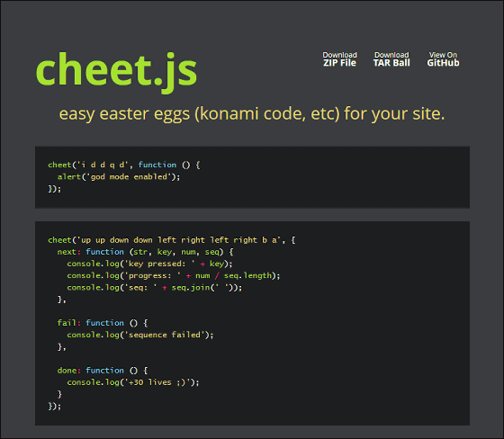
Task: Click the seq.length expression in code
Action: pyautogui.click(x=247, y=276)
